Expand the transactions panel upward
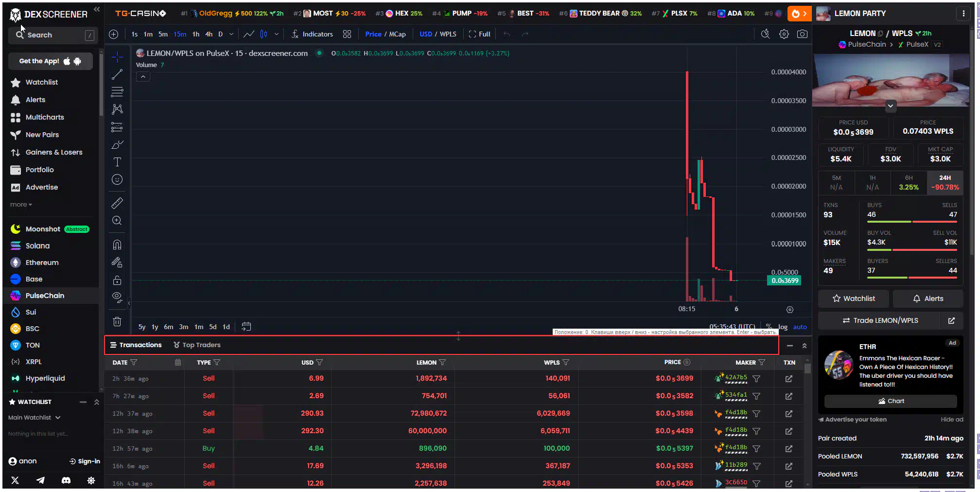This screenshot has height=492, width=980. 805,346
